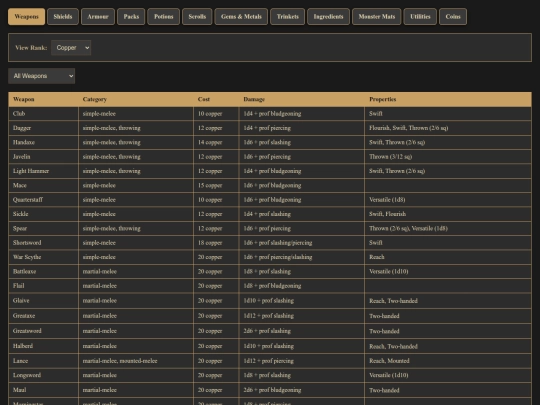Click Flail's 1d8 + prof bludgeoning damage

coord(272,286)
